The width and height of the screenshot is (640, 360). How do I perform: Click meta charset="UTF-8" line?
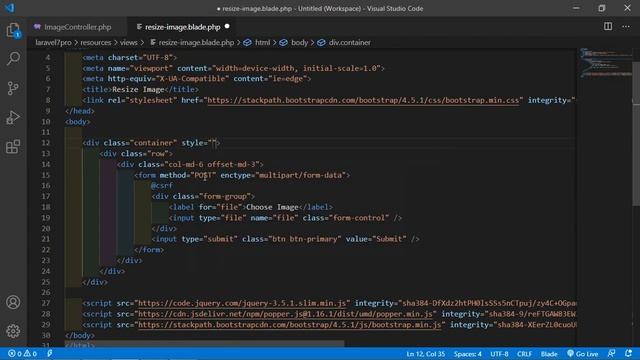[129, 58]
